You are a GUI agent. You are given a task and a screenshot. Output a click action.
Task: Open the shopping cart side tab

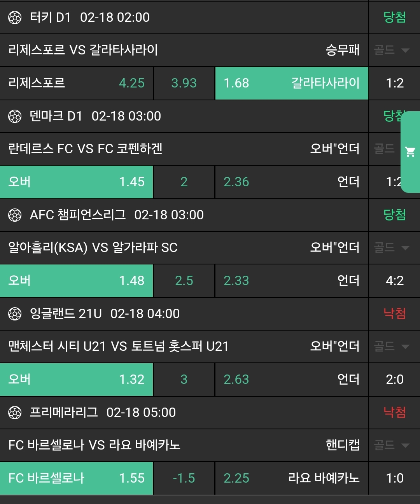410,152
